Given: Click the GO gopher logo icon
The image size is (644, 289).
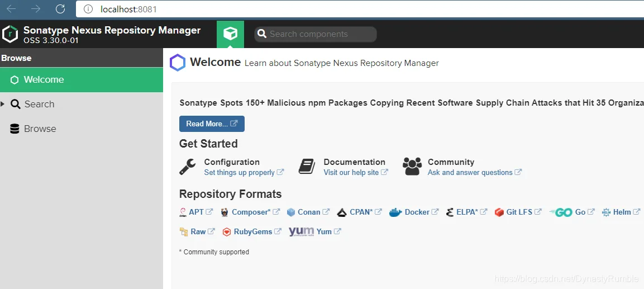Looking at the screenshot, I should (x=561, y=212).
